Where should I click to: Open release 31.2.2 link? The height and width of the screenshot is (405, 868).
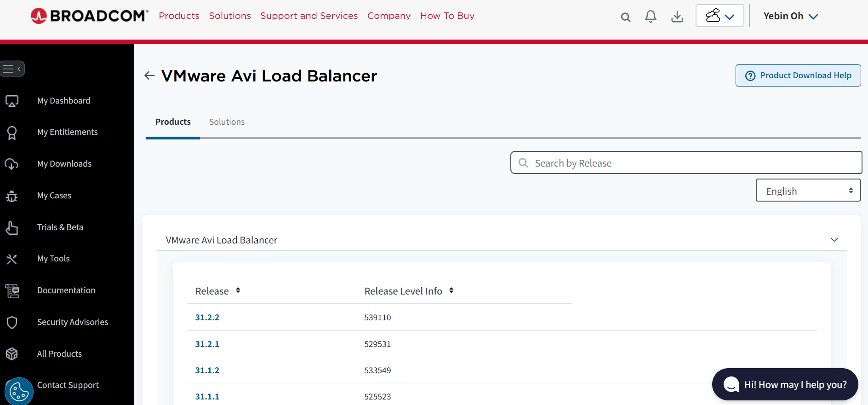point(207,318)
